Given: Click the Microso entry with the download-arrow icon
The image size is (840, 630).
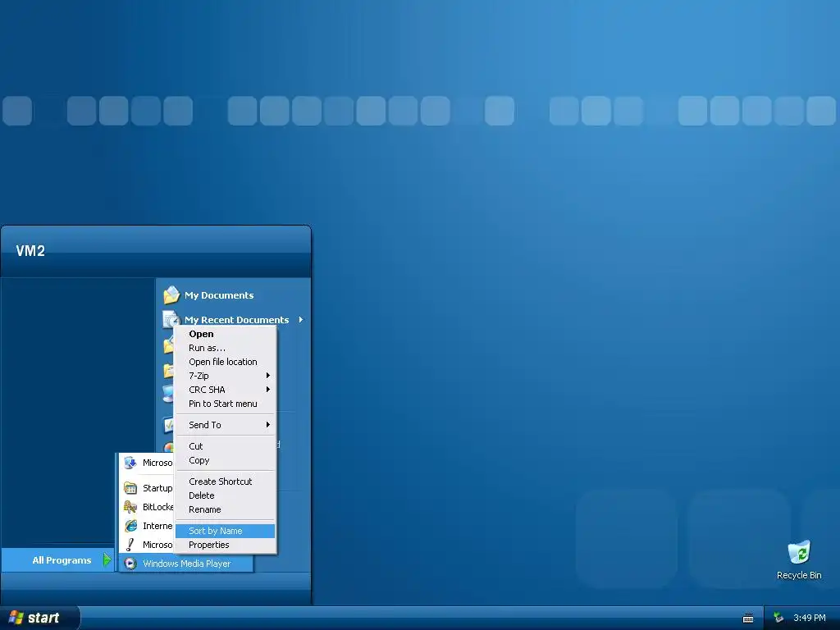Looking at the screenshot, I should (x=130, y=463).
